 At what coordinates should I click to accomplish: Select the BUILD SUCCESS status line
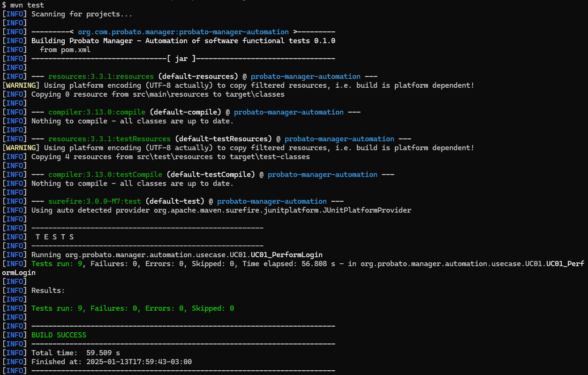click(x=58, y=335)
